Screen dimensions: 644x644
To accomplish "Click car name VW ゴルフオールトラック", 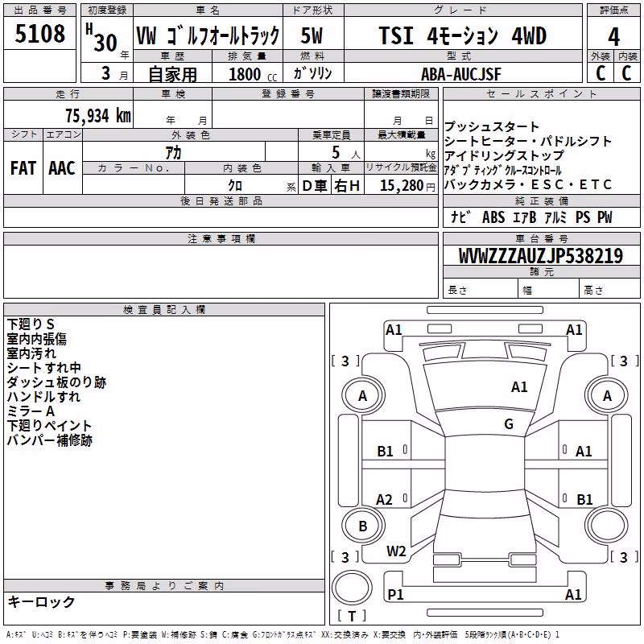I will 208,35.
